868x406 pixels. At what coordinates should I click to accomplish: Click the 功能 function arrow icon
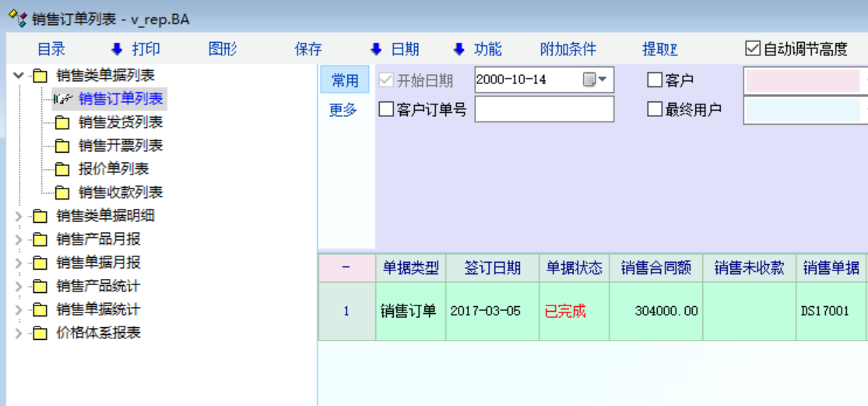click(x=459, y=49)
